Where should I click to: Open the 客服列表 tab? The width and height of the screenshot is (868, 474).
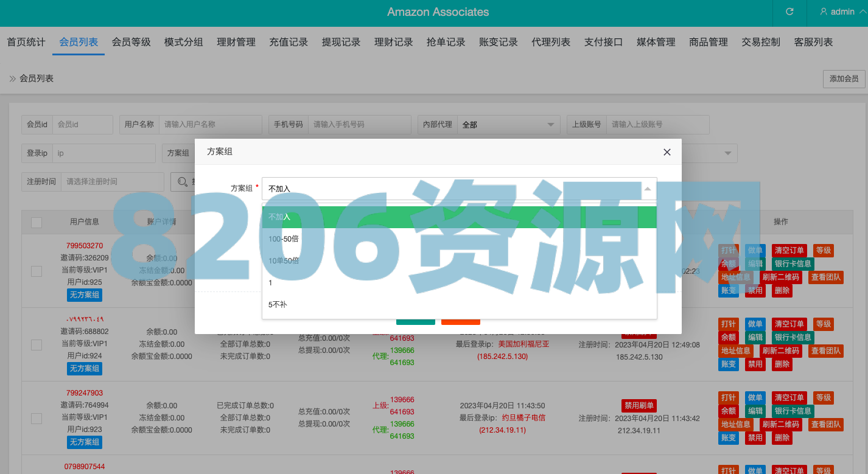[813, 42]
